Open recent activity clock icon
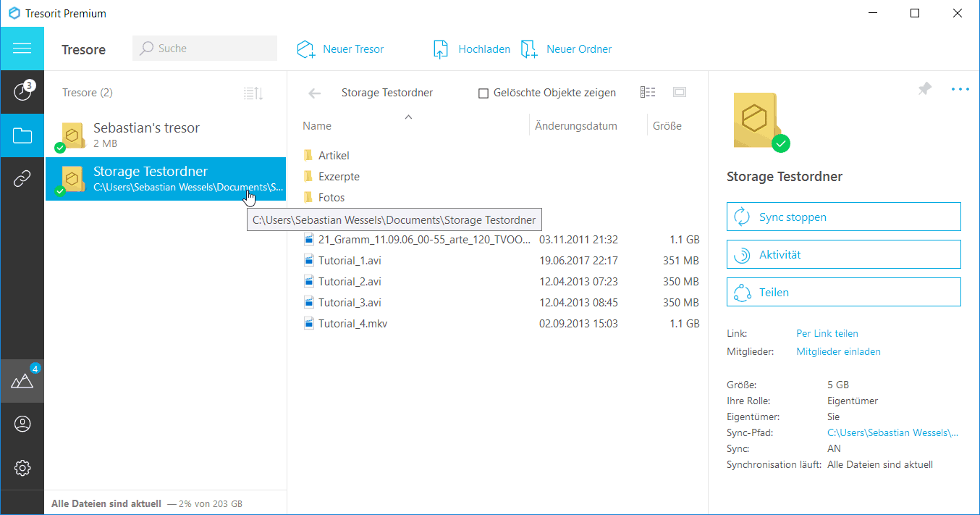This screenshot has height=515, width=980. (x=22, y=92)
